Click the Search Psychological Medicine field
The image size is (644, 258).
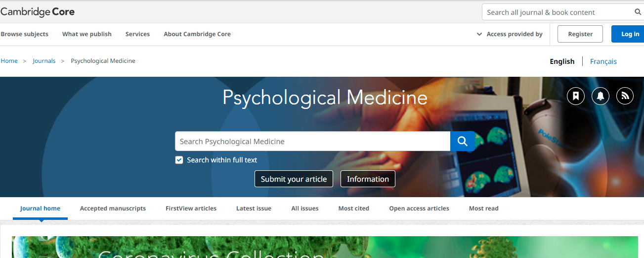pyautogui.click(x=312, y=142)
